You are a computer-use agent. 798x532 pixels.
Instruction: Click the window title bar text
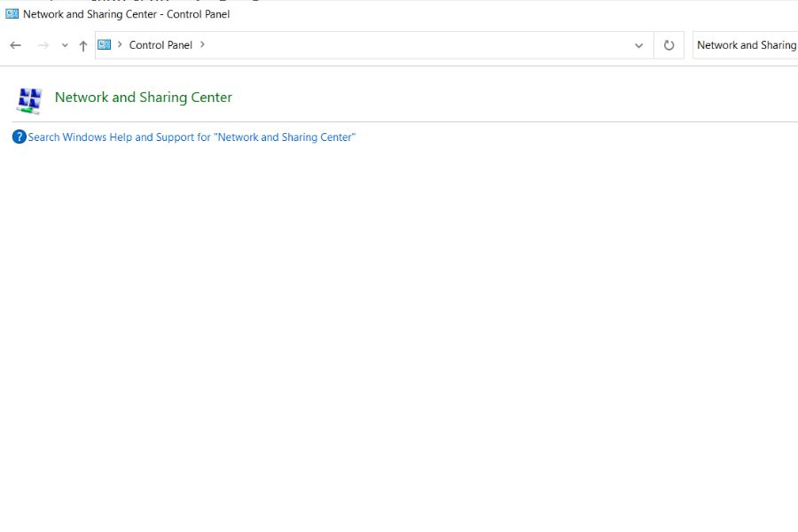(126, 14)
